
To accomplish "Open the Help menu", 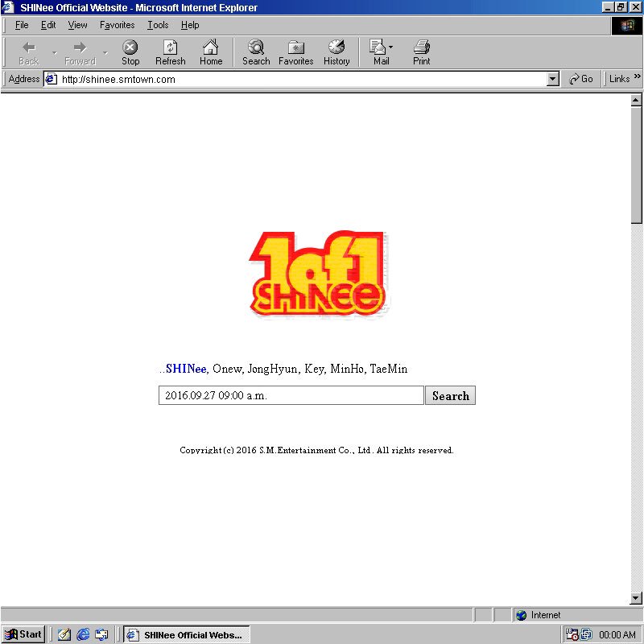I will point(190,25).
